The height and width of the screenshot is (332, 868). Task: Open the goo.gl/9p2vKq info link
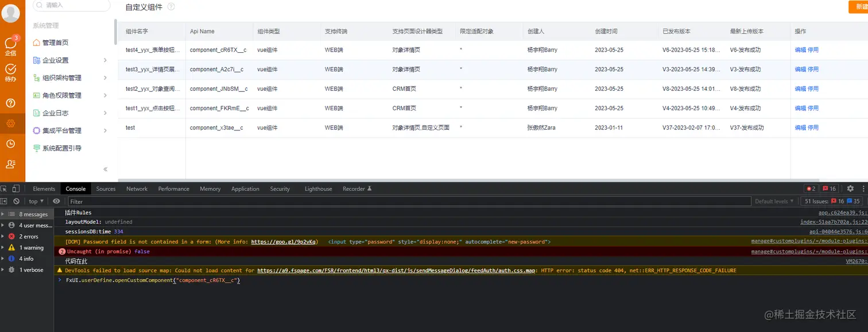(x=284, y=242)
